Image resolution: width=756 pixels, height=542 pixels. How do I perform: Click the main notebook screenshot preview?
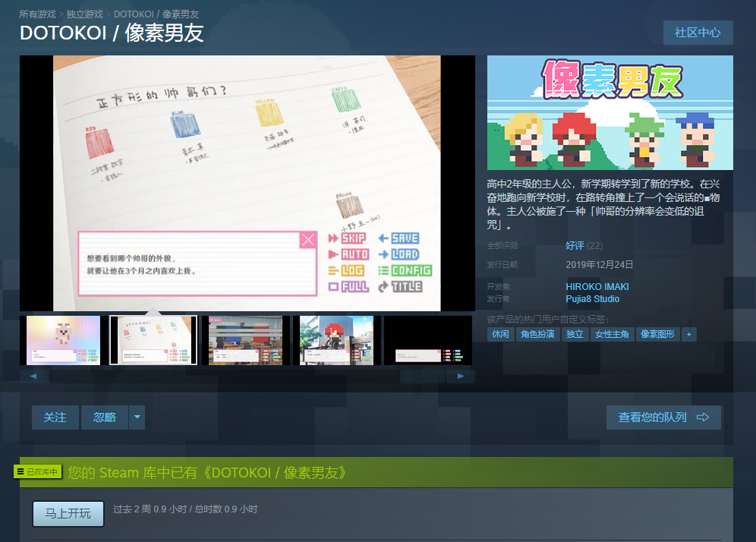click(x=247, y=183)
